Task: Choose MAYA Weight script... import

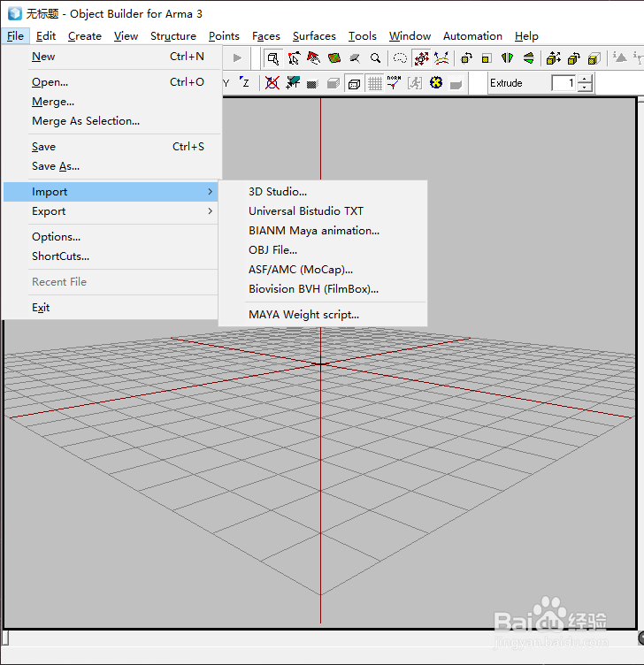Action: click(323, 315)
